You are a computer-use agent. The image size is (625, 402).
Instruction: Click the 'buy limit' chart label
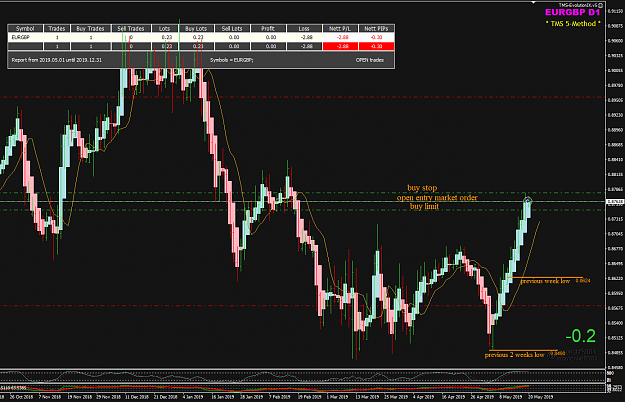tap(424, 206)
